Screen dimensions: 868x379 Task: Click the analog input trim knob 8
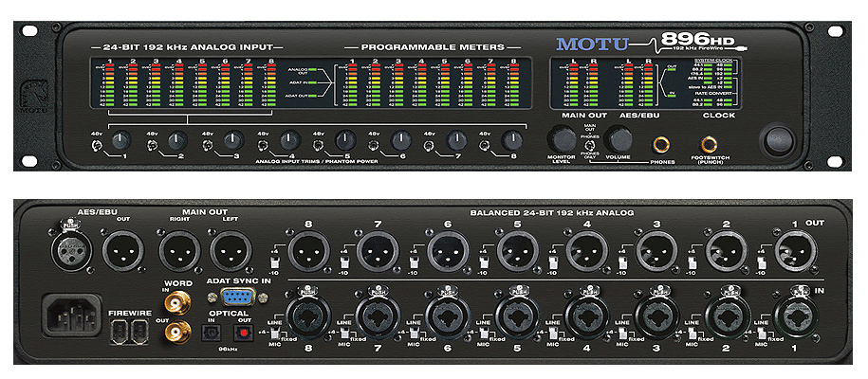click(512, 140)
